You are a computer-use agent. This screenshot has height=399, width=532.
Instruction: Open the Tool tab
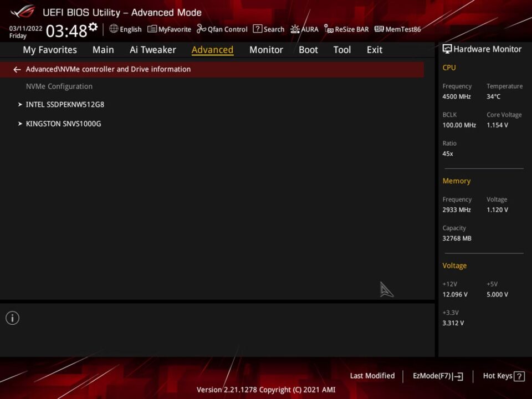coord(342,50)
